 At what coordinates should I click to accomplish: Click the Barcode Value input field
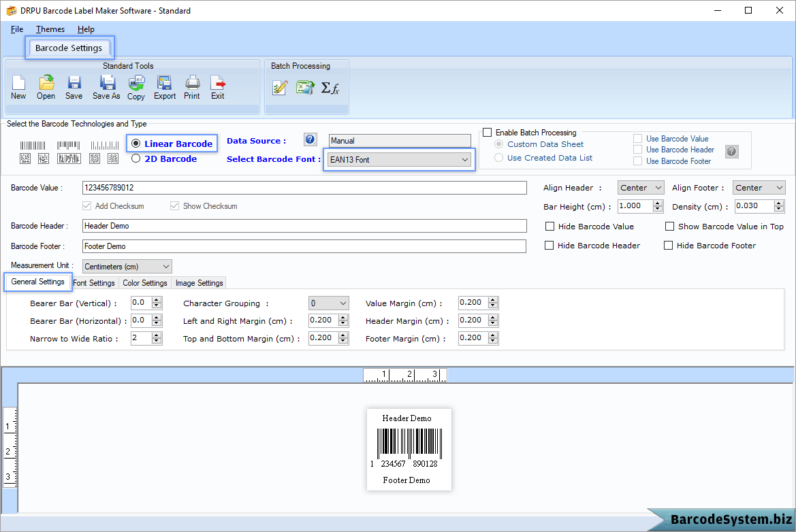coord(304,188)
